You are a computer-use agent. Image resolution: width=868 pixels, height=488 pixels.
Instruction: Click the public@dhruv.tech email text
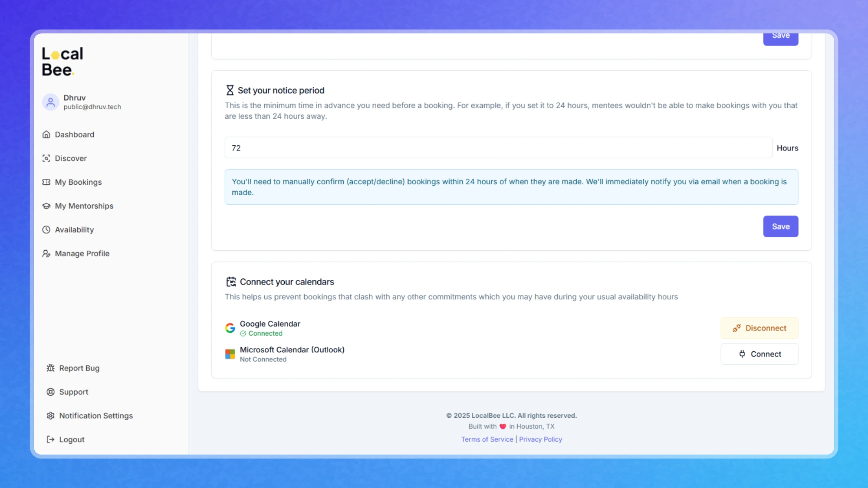point(92,107)
